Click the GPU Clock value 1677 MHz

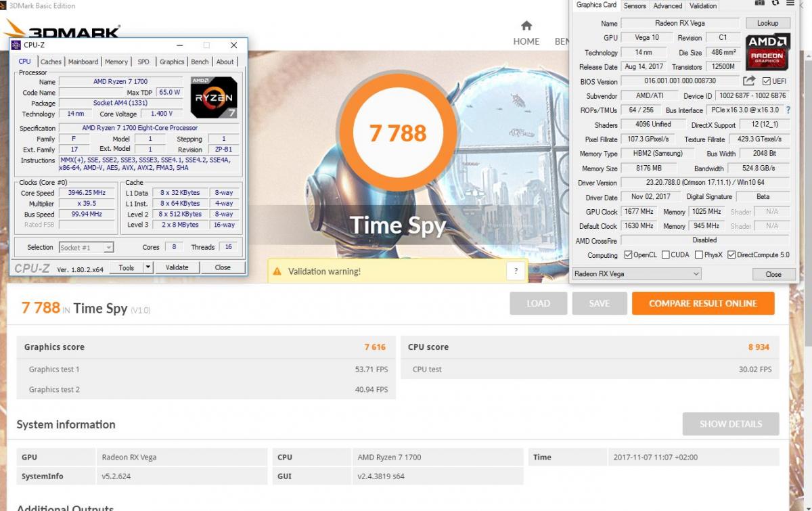[639, 212]
